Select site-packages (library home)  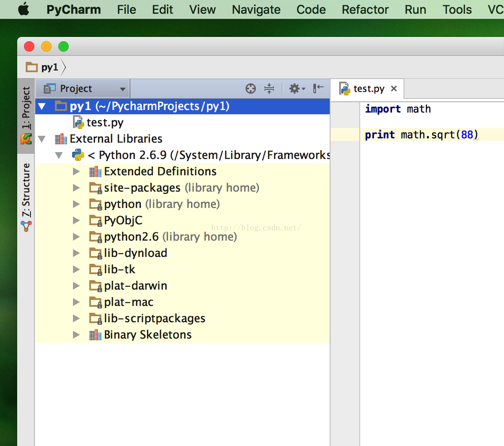(x=182, y=188)
